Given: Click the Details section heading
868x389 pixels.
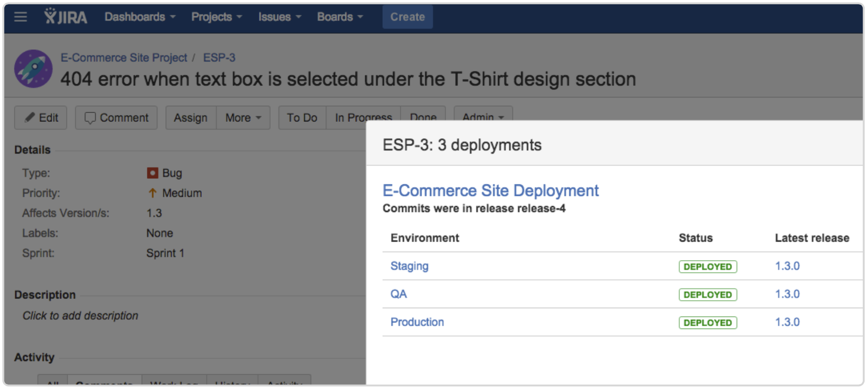Looking at the screenshot, I should [32, 150].
